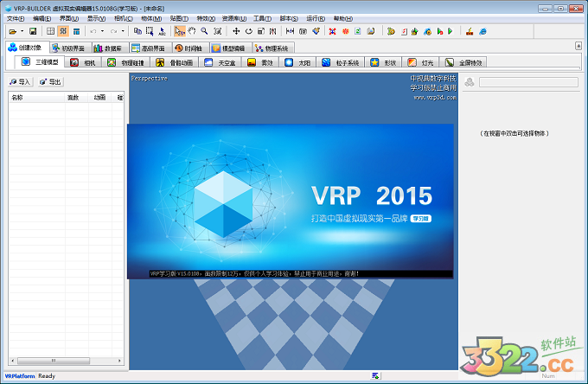
Task: Click the VRP 2015 splash screen image
Action: tap(291, 202)
